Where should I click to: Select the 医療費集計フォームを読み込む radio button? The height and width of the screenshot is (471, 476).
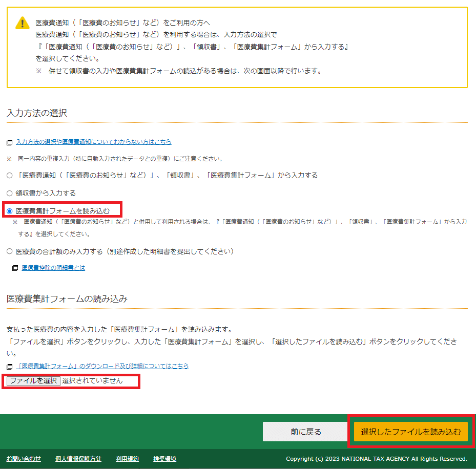pyautogui.click(x=9, y=211)
